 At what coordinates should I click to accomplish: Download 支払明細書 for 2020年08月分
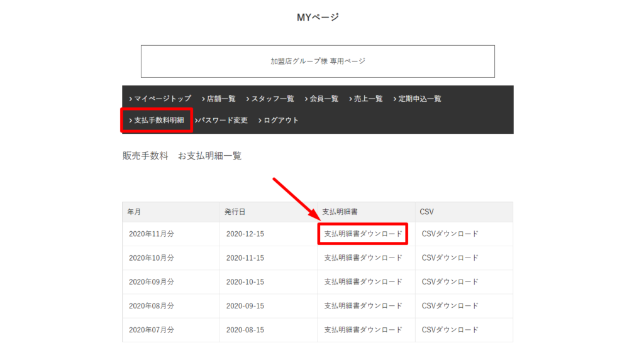(363, 306)
